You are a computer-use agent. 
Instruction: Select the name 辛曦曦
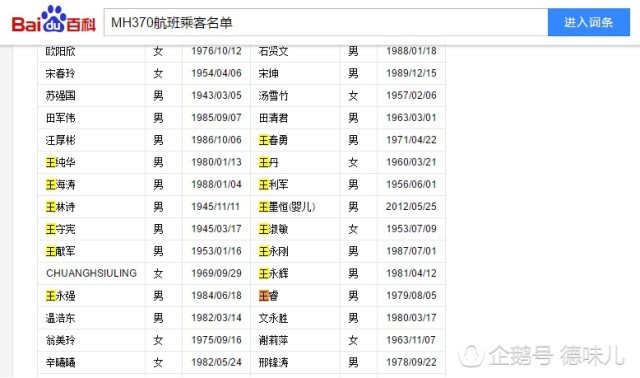(x=60, y=362)
